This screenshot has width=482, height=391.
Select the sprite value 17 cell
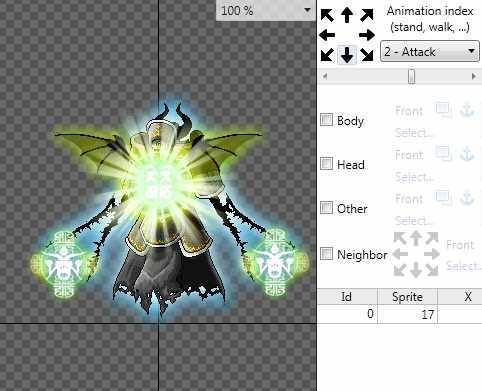pos(407,314)
